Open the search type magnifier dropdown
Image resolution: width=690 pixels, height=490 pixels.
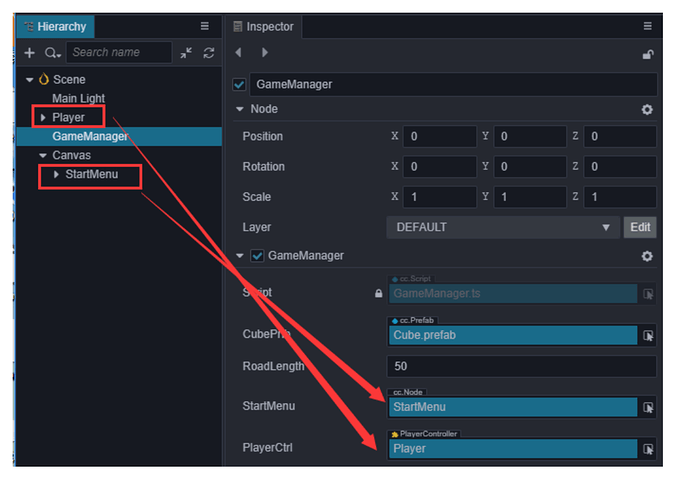[x=52, y=53]
